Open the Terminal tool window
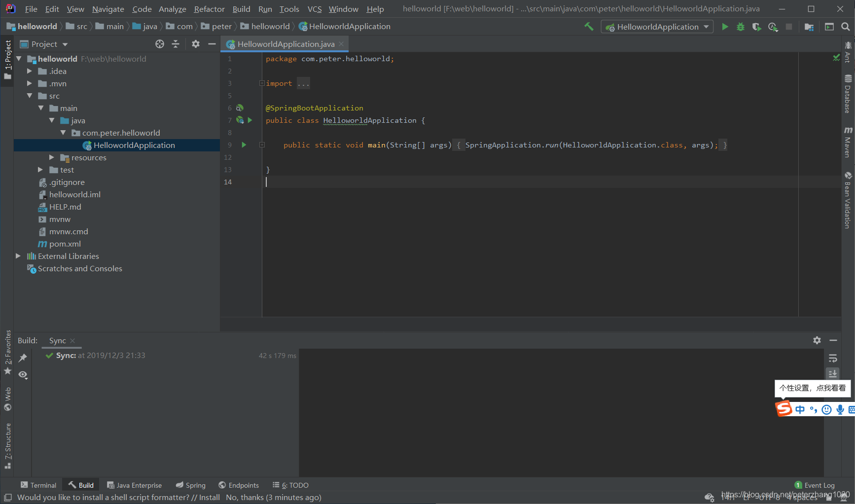The image size is (855, 504). click(x=38, y=485)
